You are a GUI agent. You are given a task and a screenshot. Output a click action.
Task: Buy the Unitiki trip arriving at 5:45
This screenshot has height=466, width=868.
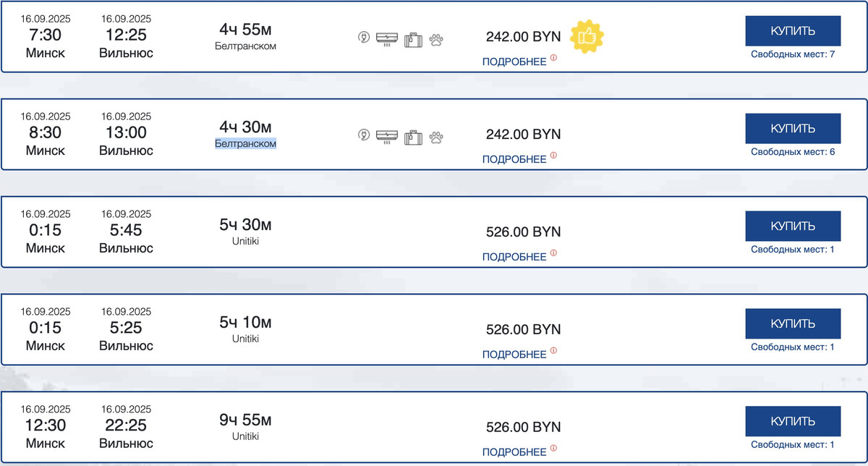tap(793, 226)
